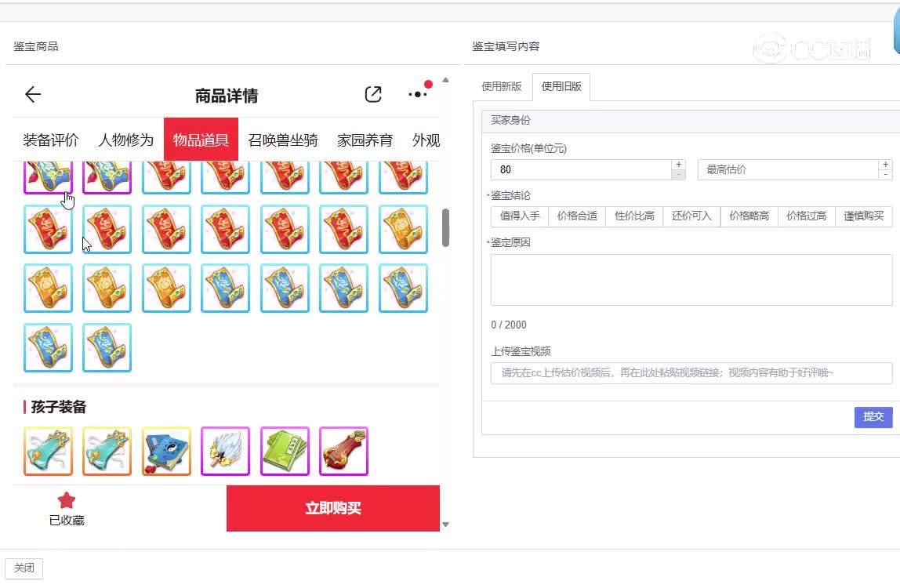The image size is (900, 588).
Task: Open the white feather item with purple border
Action: (x=226, y=452)
